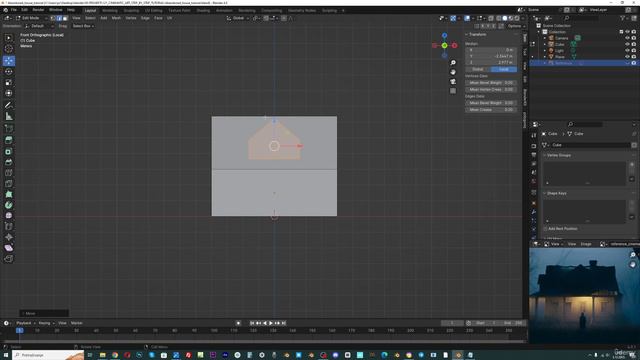Enable edge select mode
Screen dimensions: 640x360
tap(59, 18)
